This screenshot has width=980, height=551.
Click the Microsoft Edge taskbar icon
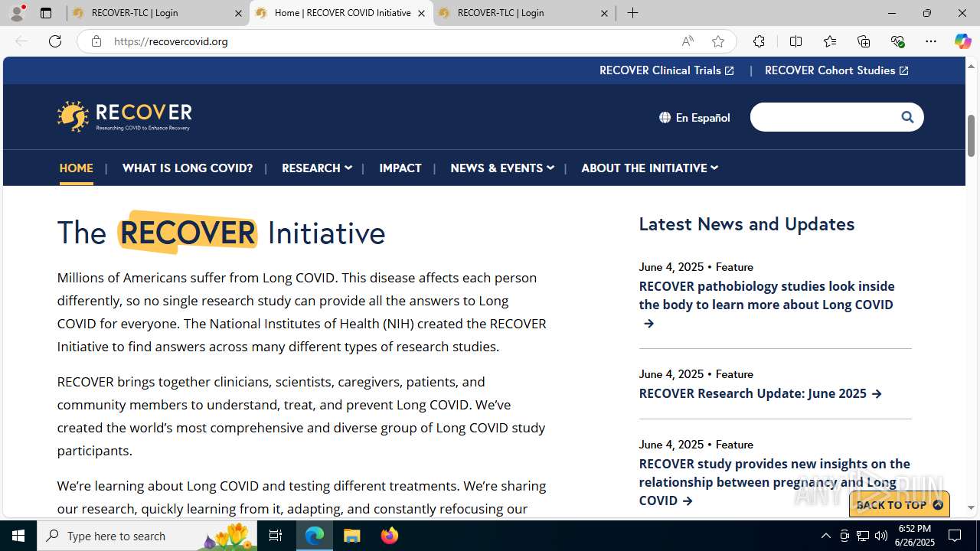(x=315, y=536)
